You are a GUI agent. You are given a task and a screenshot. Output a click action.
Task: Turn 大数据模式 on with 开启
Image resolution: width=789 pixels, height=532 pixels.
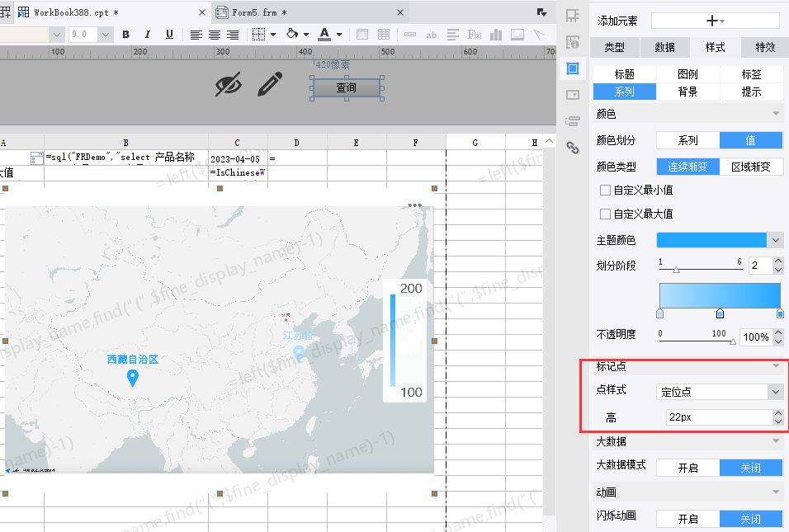click(x=687, y=468)
